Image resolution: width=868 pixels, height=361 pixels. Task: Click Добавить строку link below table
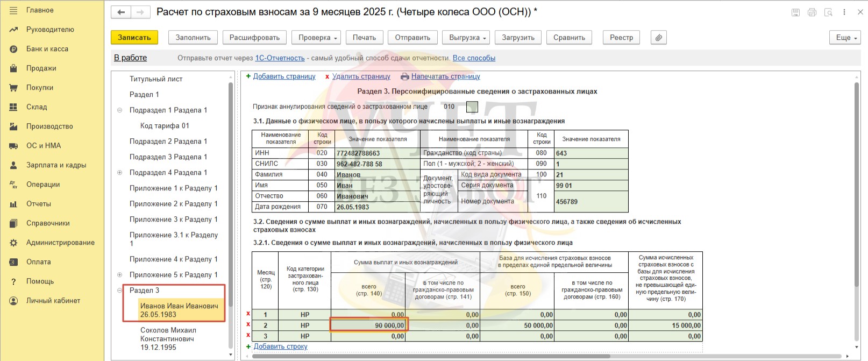coord(280,346)
